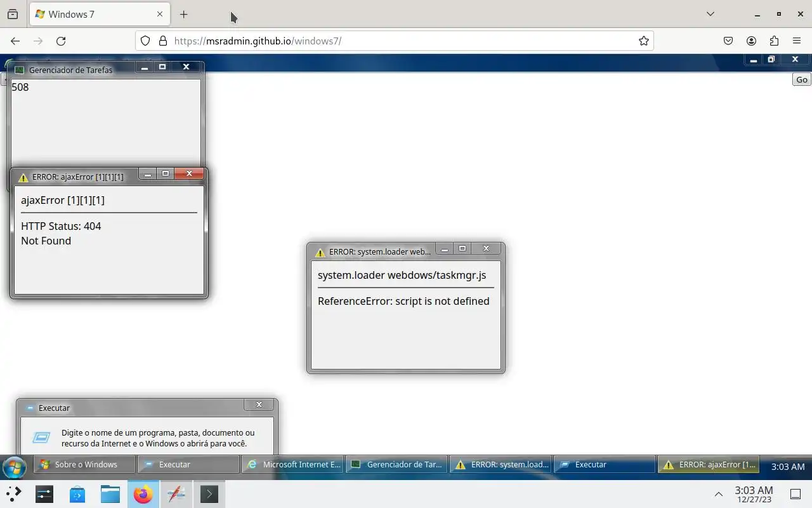The image size is (812, 508).
Task: Switch to ERROR: ajaxError taskbar button
Action: [x=709, y=465]
